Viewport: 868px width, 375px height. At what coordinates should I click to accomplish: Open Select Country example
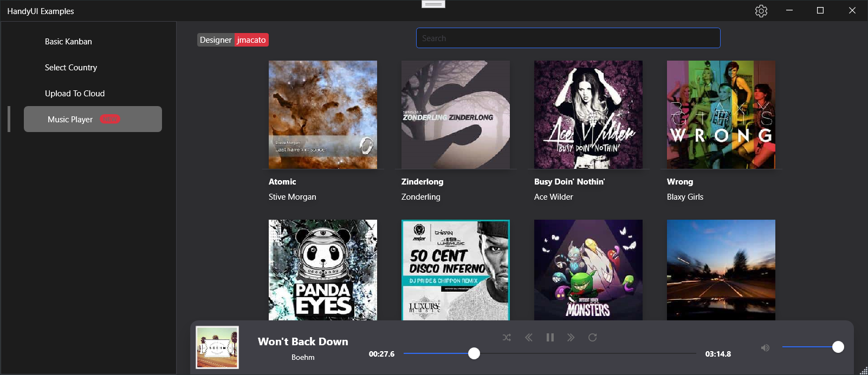coord(71,68)
